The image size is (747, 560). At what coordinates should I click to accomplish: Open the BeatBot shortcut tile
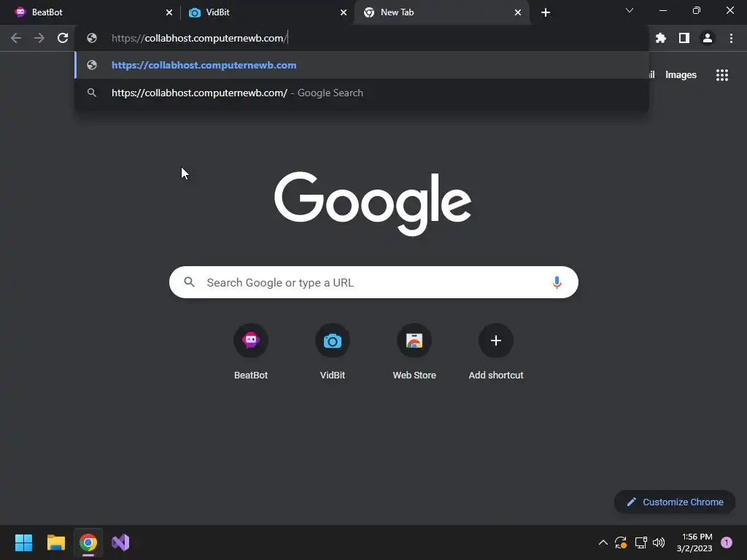(251, 352)
